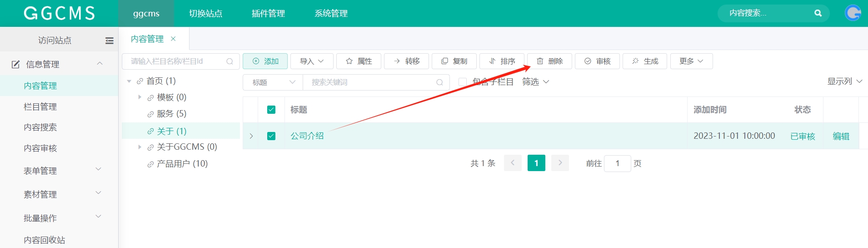Select 服务 (5) in column tree
This screenshot has height=248, width=868.
coord(172,114)
